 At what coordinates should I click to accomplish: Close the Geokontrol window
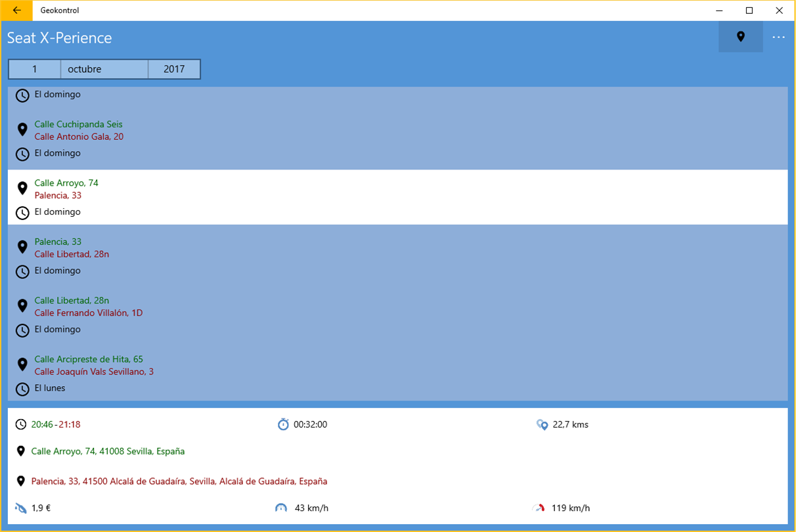coord(780,11)
